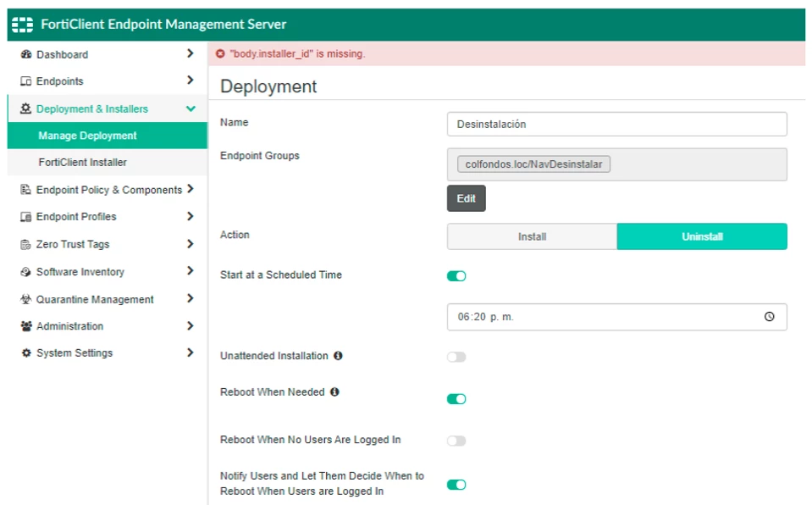Click the Deployment page heading
The width and height of the screenshot is (812, 505).
[x=268, y=86]
